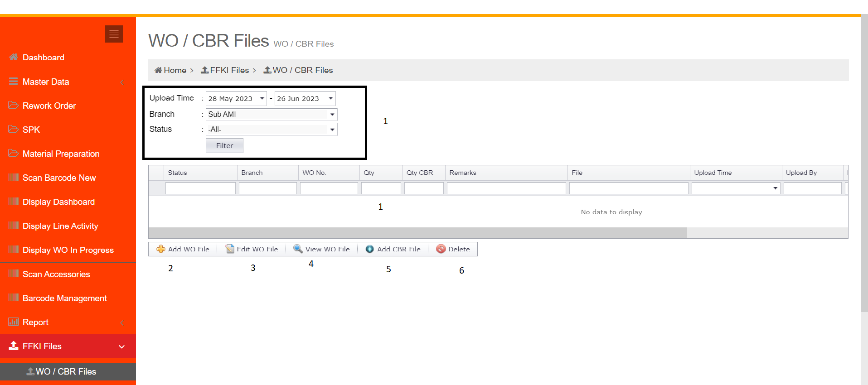Viewport: 868px width, 385px height.
Task: Open Barcode Management page
Action: [68, 298]
